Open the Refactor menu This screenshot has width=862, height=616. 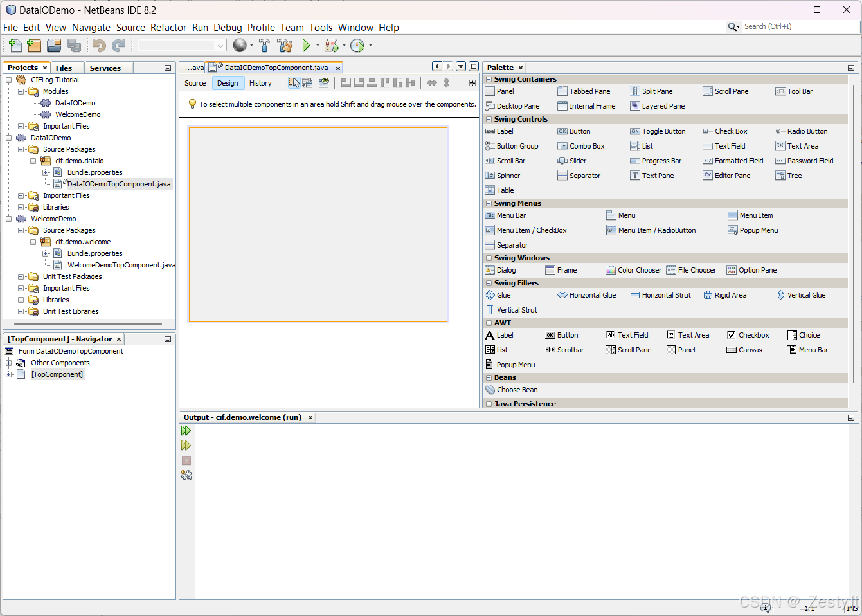(168, 28)
